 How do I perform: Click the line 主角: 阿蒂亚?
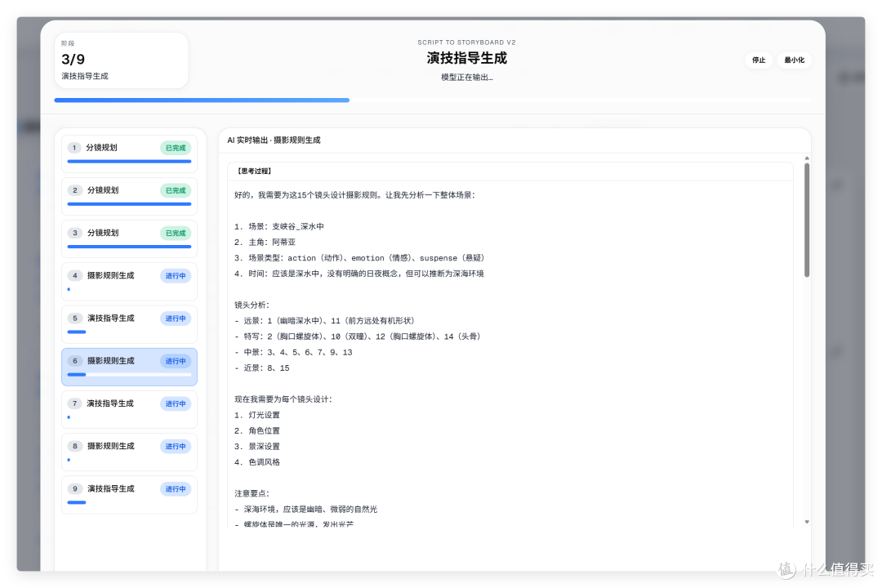coord(265,243)
